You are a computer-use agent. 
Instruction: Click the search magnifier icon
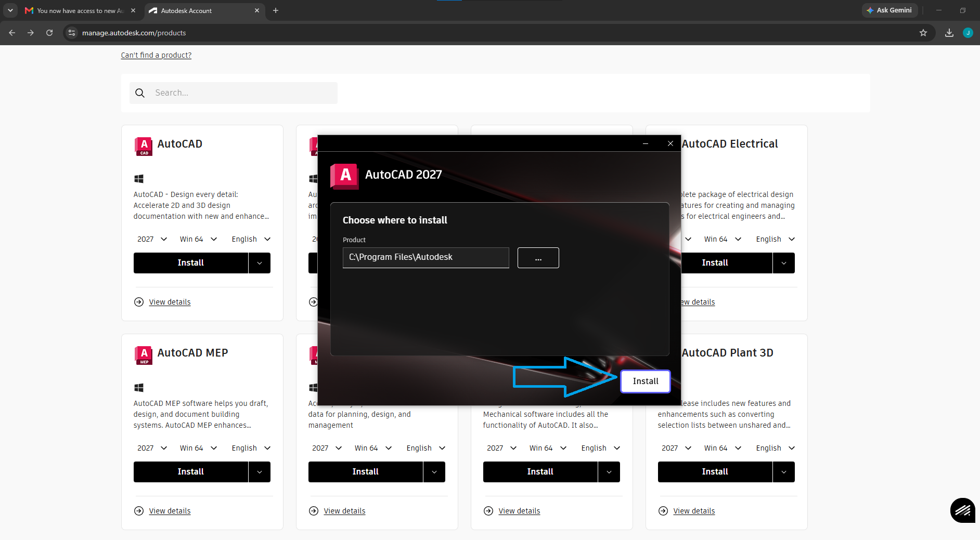pyautogui.click(x=140, y=93)
